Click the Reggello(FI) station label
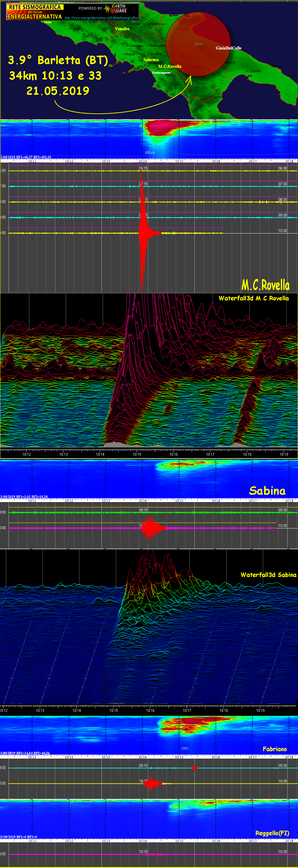298x868 pixels. tap(272, 833)
